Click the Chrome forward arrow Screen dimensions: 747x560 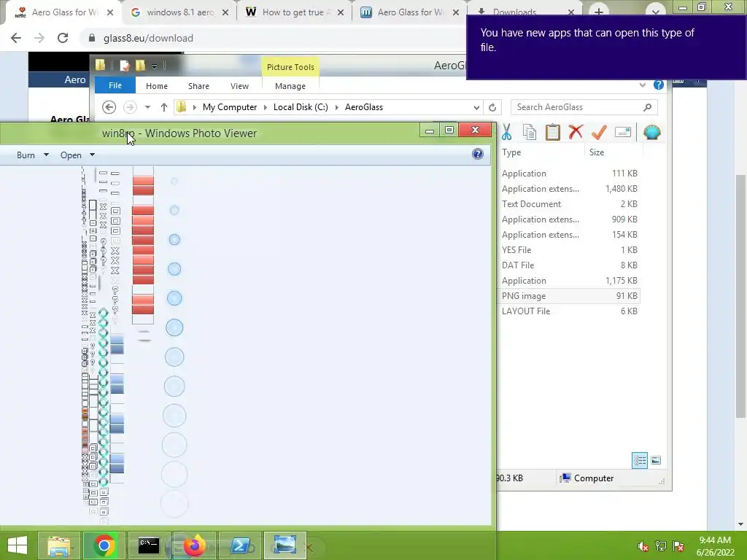(39, 38)
